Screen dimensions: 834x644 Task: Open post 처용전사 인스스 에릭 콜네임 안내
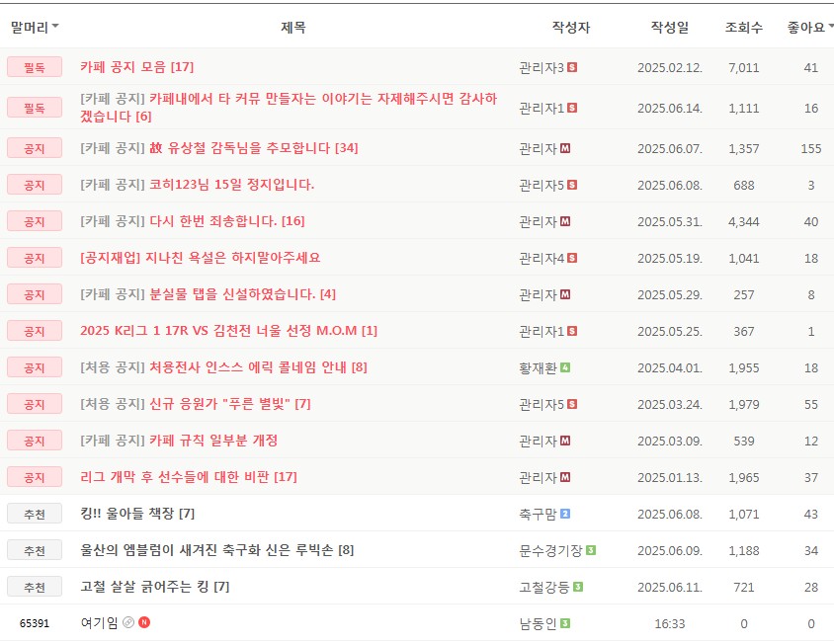248,366
